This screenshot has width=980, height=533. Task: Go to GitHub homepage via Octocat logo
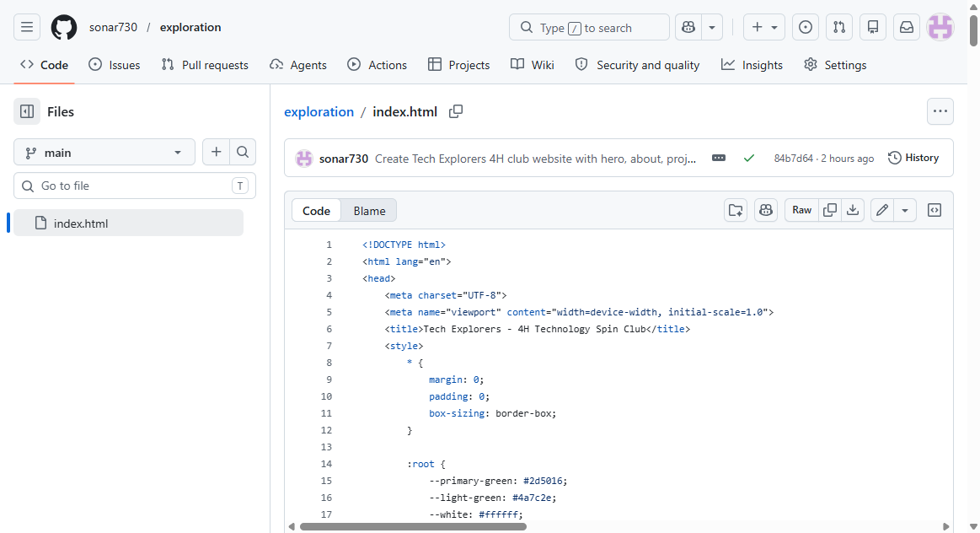(64, 28)
